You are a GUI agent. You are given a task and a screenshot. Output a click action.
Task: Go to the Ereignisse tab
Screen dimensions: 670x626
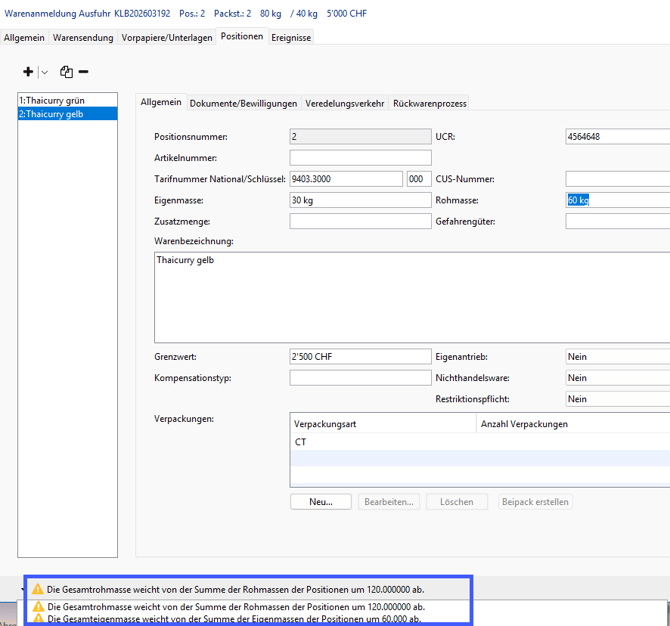291,37
